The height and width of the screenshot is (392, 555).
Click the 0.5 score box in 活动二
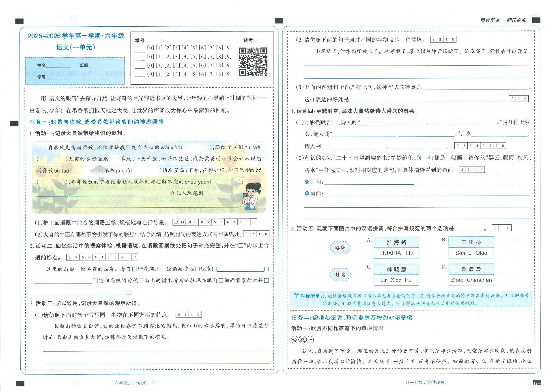135,257
